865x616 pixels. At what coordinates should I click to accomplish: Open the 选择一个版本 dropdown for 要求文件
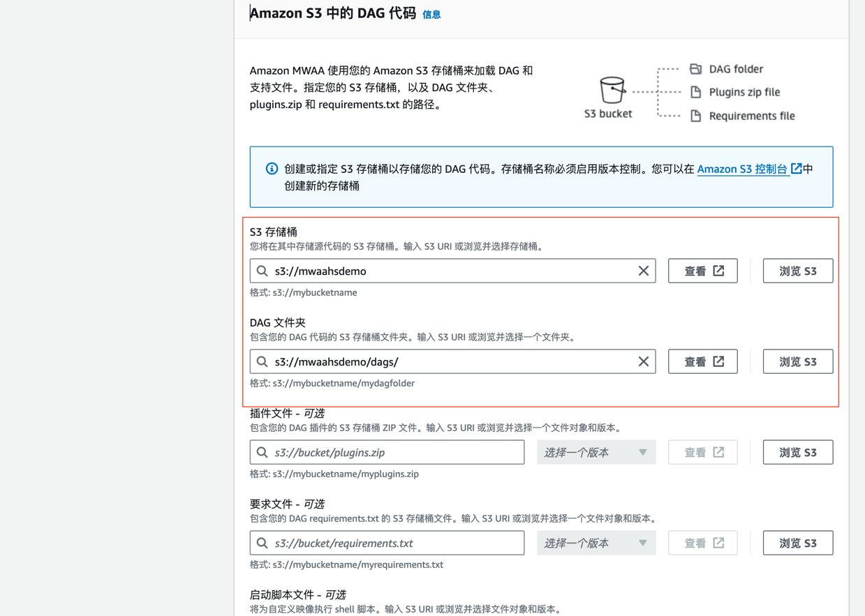click(x=596, y=543)
